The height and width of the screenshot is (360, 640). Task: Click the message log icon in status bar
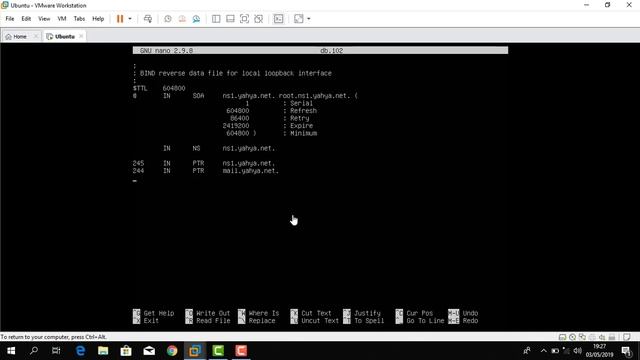pos(627,337)
